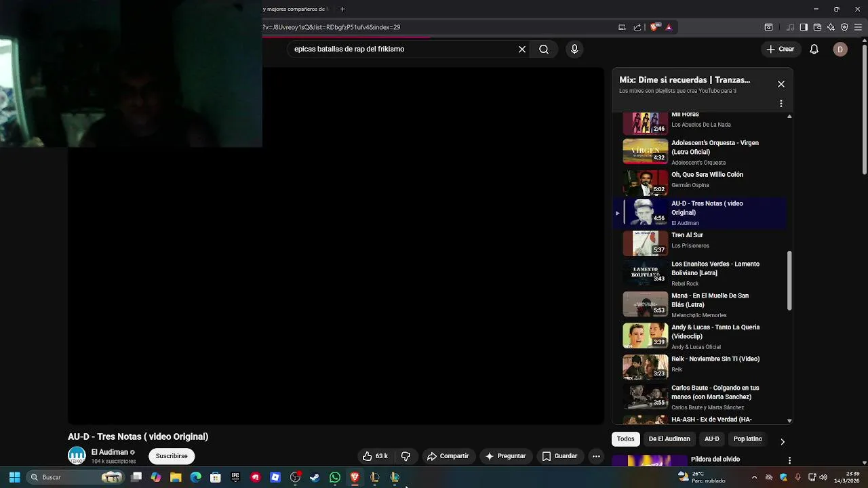Screen dimensions: 868x488
Task: Play Maná - En El Muelle De San Blás
Action: (x=698, y=304)
